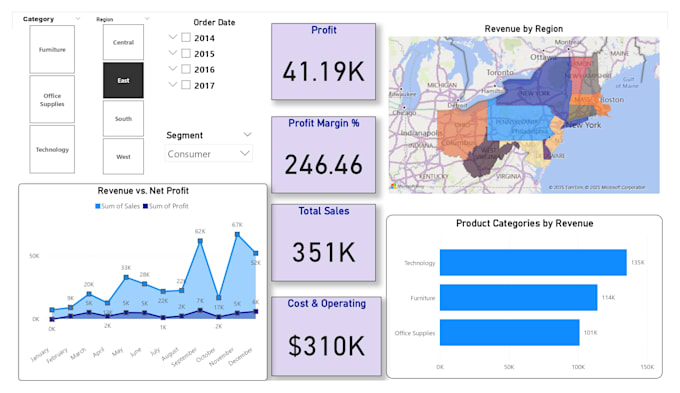Click the October 17K sales data point
Image resolution: width=680 pixels, height=393 pixels.
tap(219, 298)
